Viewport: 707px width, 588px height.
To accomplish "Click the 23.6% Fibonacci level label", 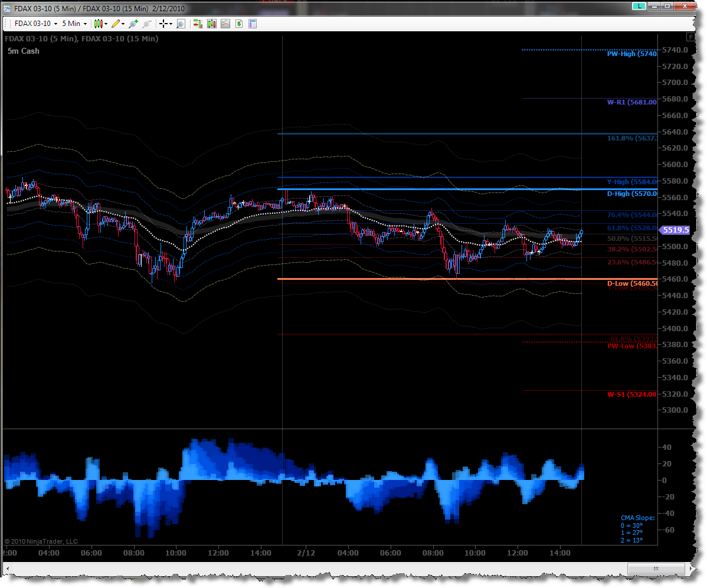I will 631,262.
